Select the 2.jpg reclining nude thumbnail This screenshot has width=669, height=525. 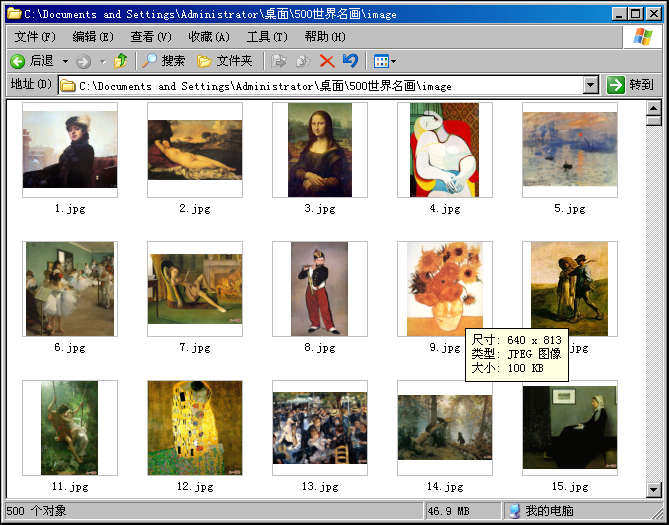pyautogui.click(x=195, y=150)
